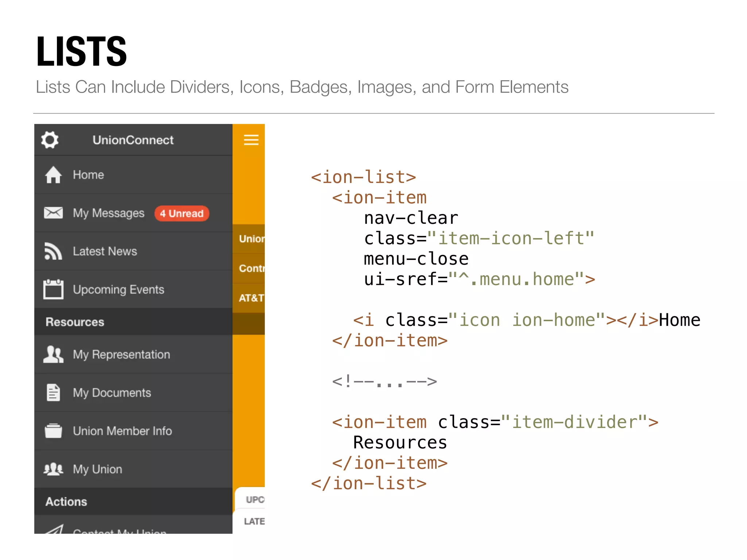Click the Union Member Info wallet icon
Viewport: 747px width, 560px height.
pyautogui.click(x=53, y=431)
